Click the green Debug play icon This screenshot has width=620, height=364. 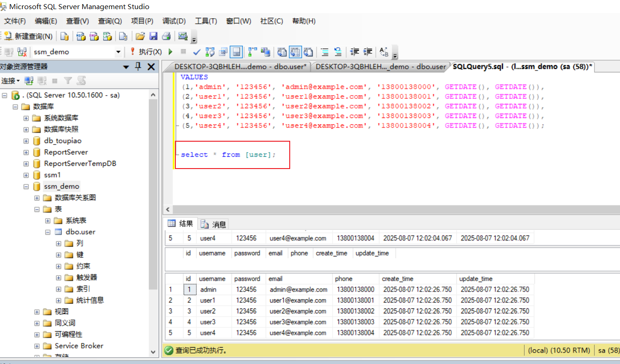(x=171, y=52)
